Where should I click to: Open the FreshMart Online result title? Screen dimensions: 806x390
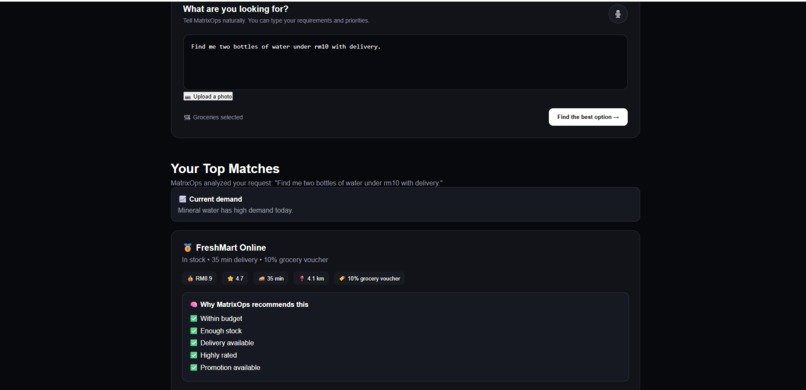pyautogui.click(x=231, y=248)
